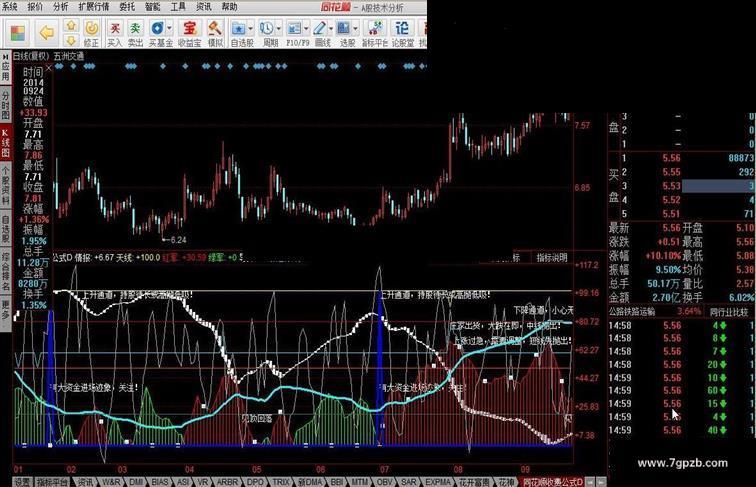The width and height of the screenshot is (756, 487).
Task: Select the SAR indicator tab
Action: [409, 482]
